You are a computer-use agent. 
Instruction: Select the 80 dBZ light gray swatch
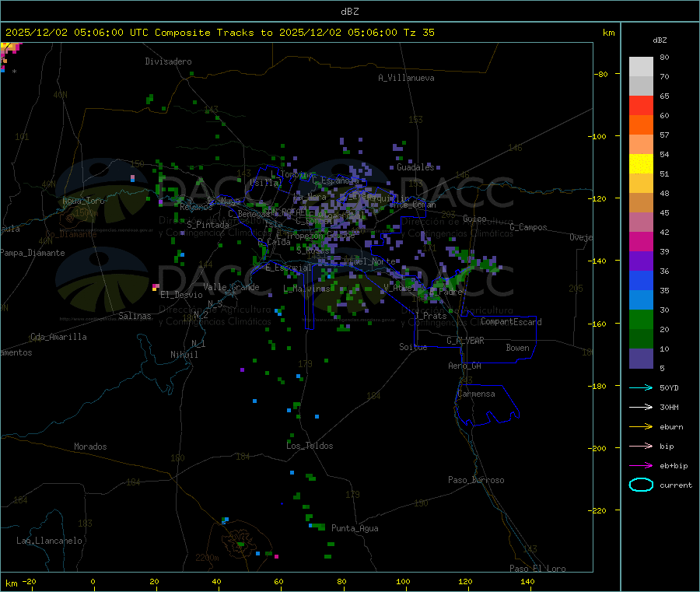tap(641, 67)
